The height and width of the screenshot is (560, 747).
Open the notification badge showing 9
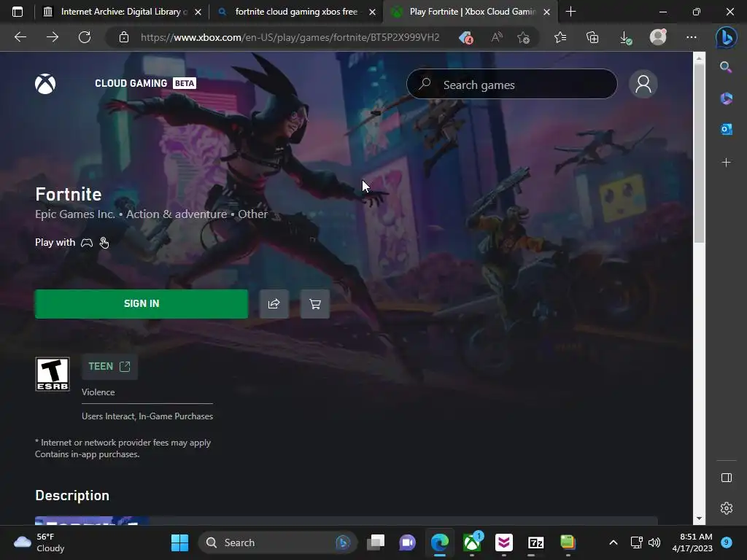[x=727, y=542]
